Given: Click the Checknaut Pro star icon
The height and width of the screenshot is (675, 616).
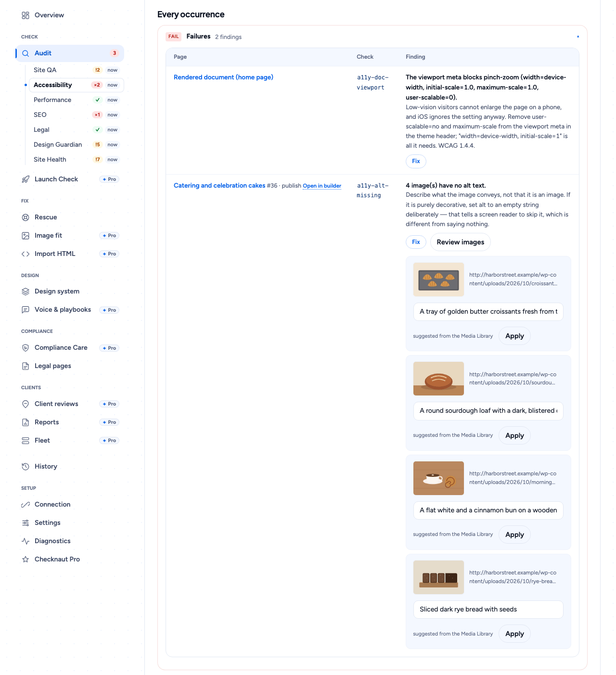Looking at the screenshot, I should (x=26, y=560).
